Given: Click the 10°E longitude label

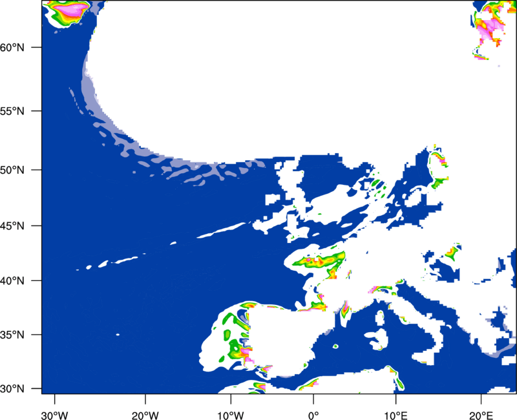Looking at the screenshot, I should click(x=396, y=415).
